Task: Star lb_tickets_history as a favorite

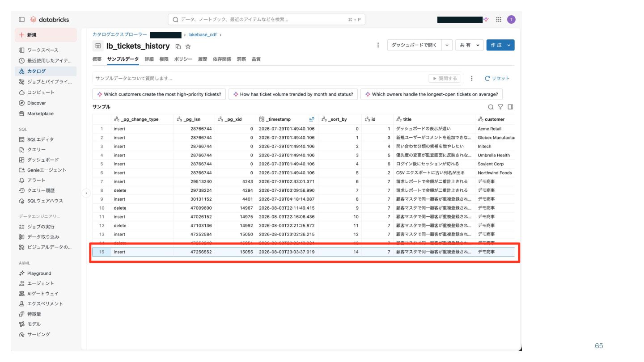Action: 188,46
